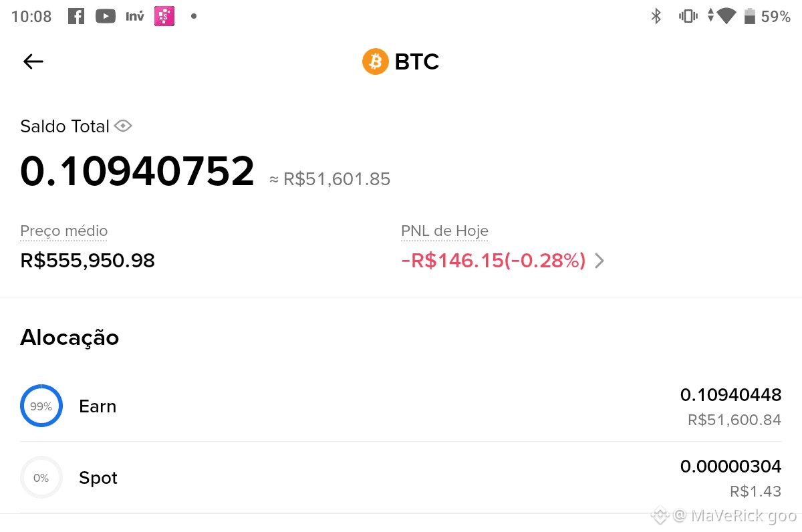Tap the YouTube icon in status bar
Screen dimensions: 802x532
[x=105, y=16]
